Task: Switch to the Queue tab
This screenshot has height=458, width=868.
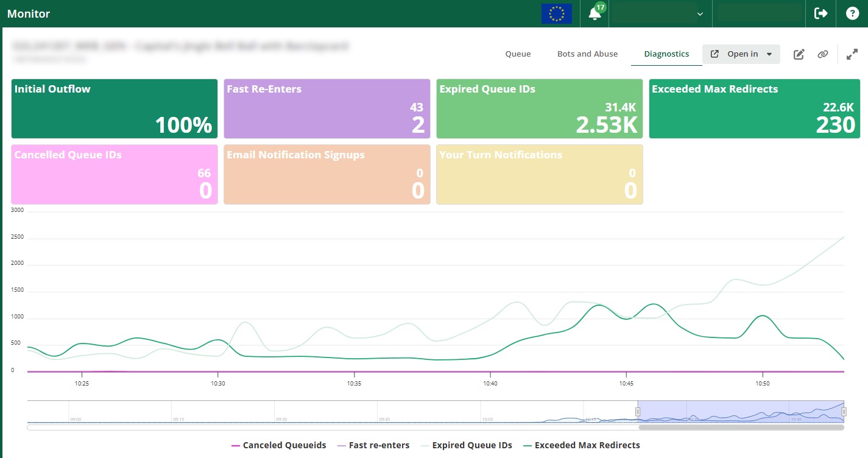Action: point(518,54)
